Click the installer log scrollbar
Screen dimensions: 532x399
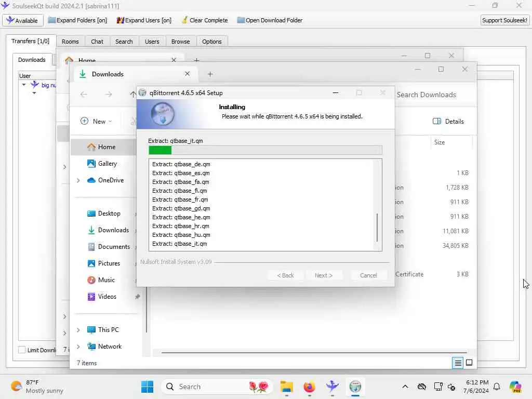[x=377, y=228]
